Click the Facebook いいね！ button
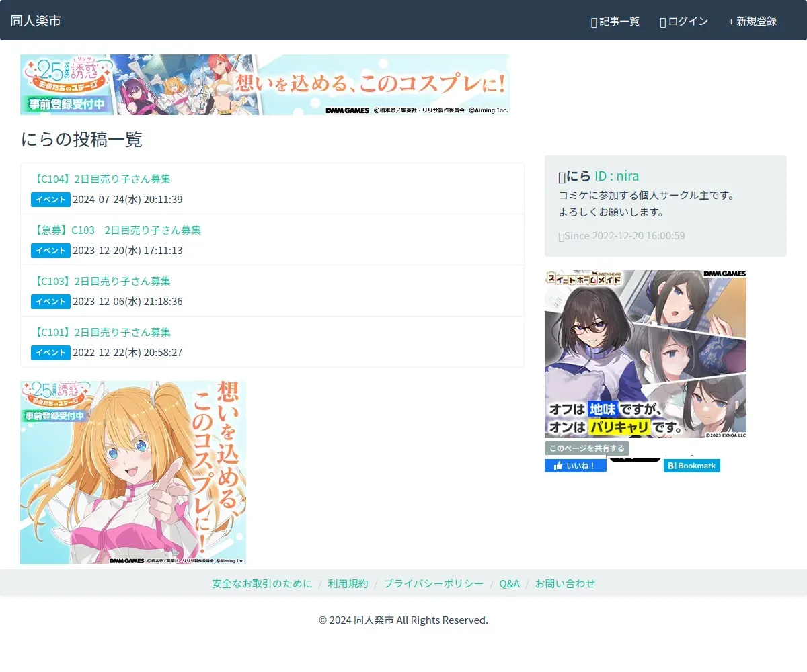The width and height of the screenshot is (807, 672). coord(576,465)
